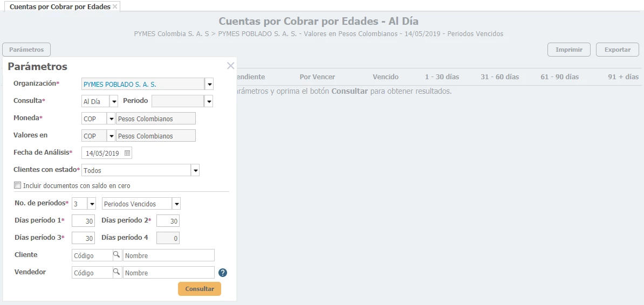Image resolution: width=644 pixels, height=305 pixels.
Task: Enable Incluir documentos con saldo en cero
Action: click(x=18, y=185)
